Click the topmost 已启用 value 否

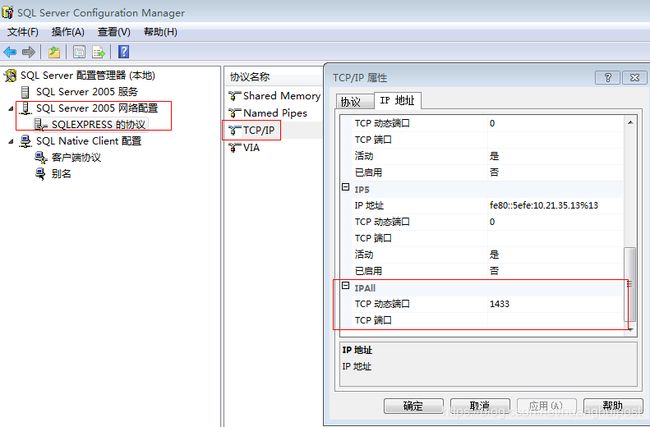494,172
